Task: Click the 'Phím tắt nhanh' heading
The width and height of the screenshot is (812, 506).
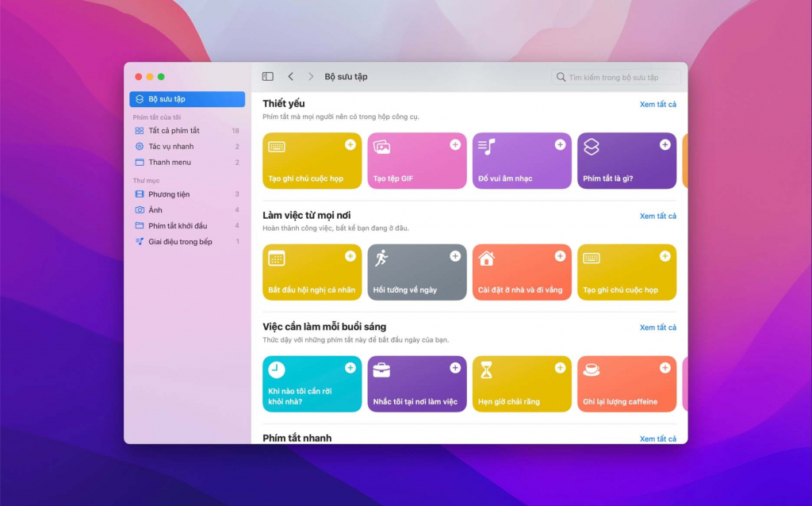Action: pos(297,438)
